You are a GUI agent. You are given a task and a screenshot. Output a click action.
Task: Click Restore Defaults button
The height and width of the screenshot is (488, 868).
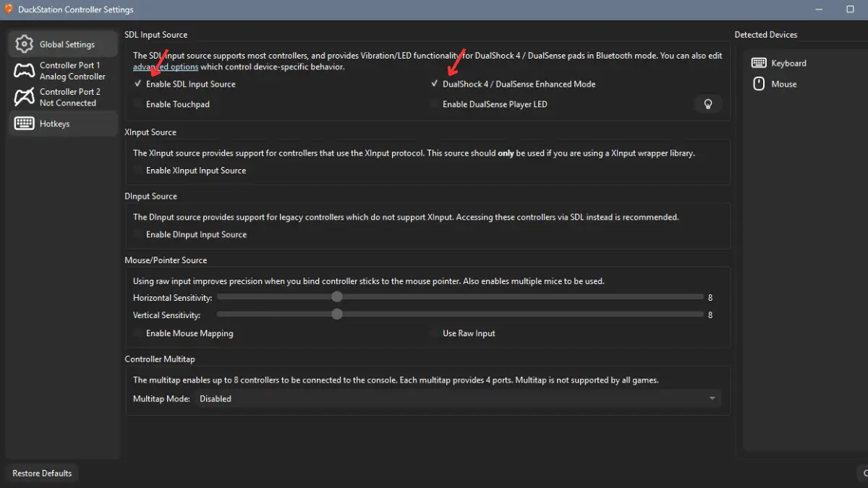[x=42, y=474]
